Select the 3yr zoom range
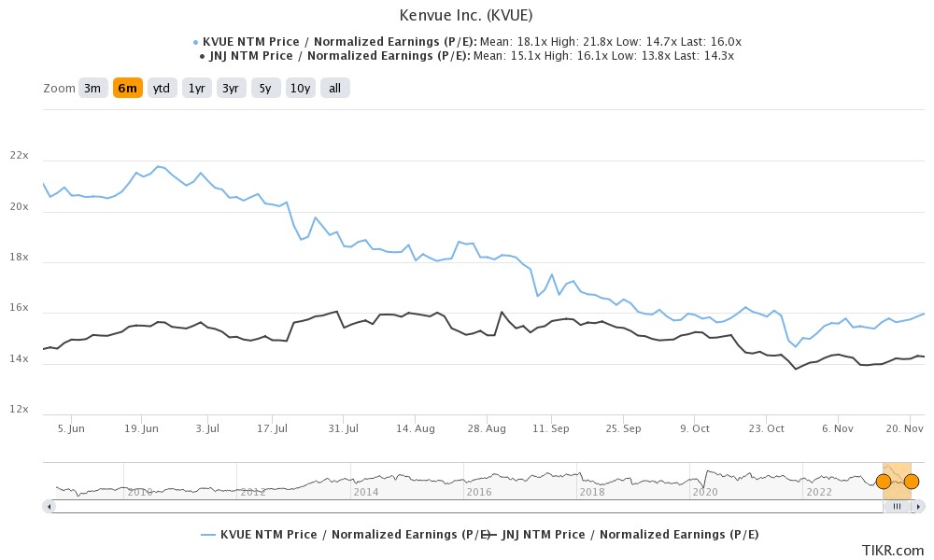 [x=230, y=87]
